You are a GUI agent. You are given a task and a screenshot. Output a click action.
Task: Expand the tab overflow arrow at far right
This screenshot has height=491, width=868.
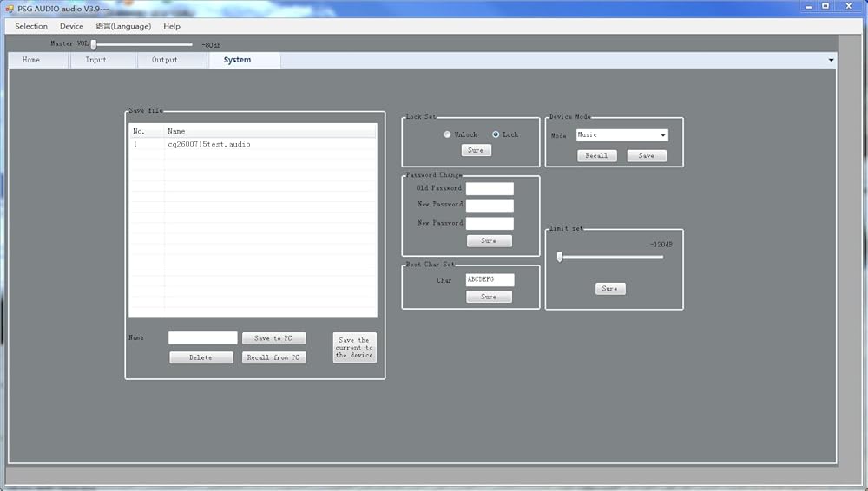point(831,61)
